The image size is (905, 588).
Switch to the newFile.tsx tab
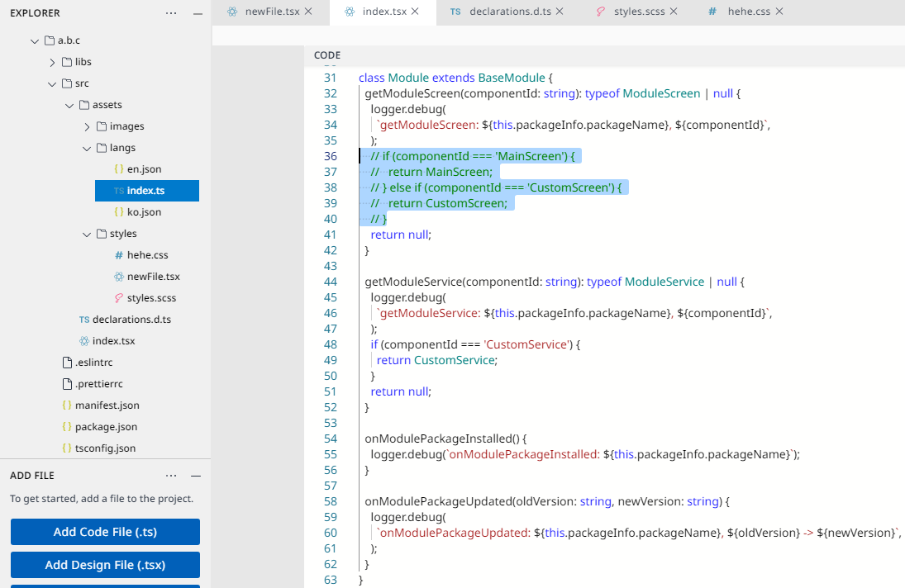(271, 12)
